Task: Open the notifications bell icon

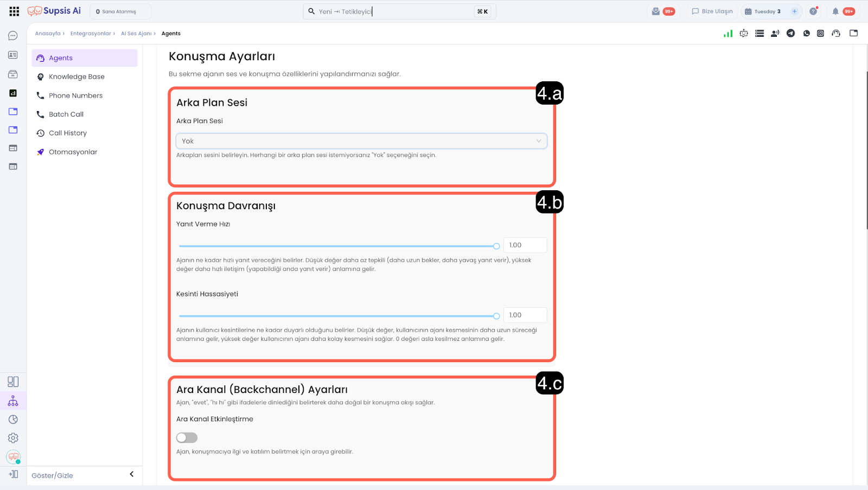Action: [x=835, y=11]
